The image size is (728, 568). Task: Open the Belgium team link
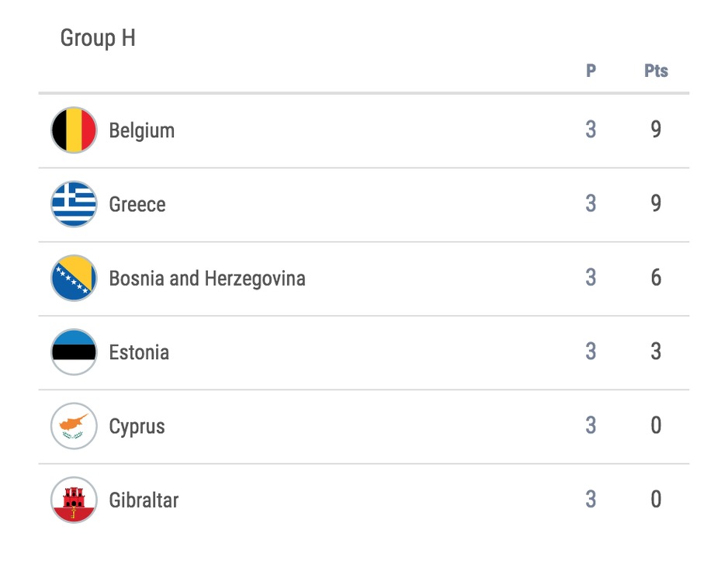pos(141,130)
